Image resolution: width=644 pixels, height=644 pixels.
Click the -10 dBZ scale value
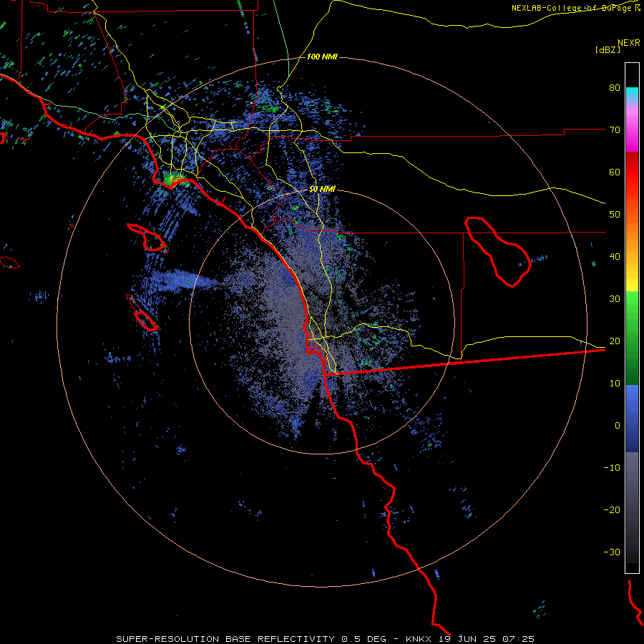(x=612, y=468)
